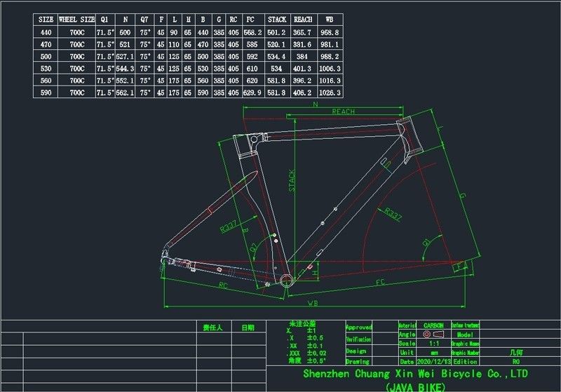This screenshot has height=392, width=561.
Task: Select the Q1 head angle label
Action: coord(426,243)
